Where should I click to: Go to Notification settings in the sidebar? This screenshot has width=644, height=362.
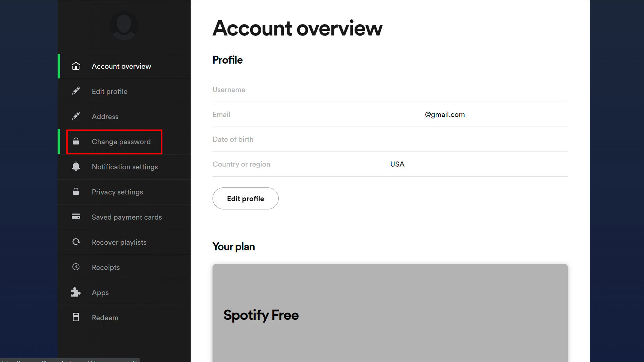point(124,167)
